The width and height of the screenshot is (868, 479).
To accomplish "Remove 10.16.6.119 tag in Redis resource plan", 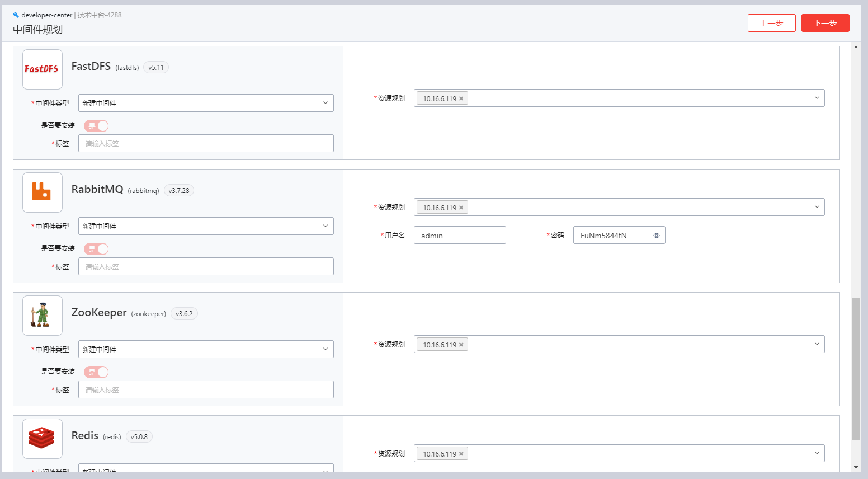I will tap(461, 454).
